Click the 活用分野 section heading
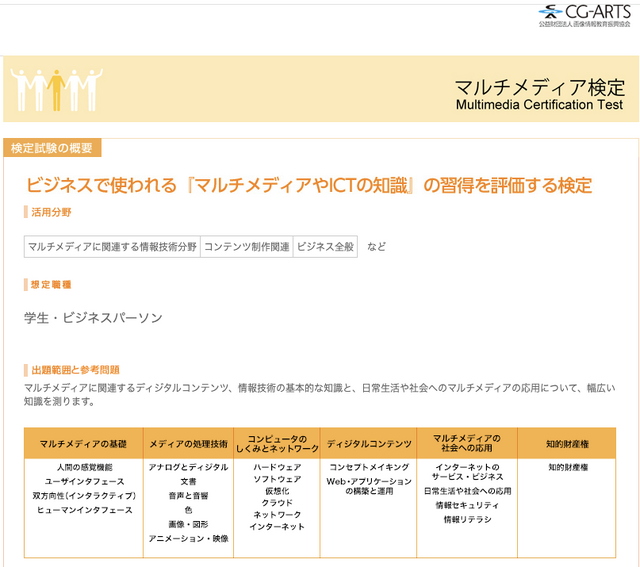Screen dimensions: 640x567 tap(51, 212)
